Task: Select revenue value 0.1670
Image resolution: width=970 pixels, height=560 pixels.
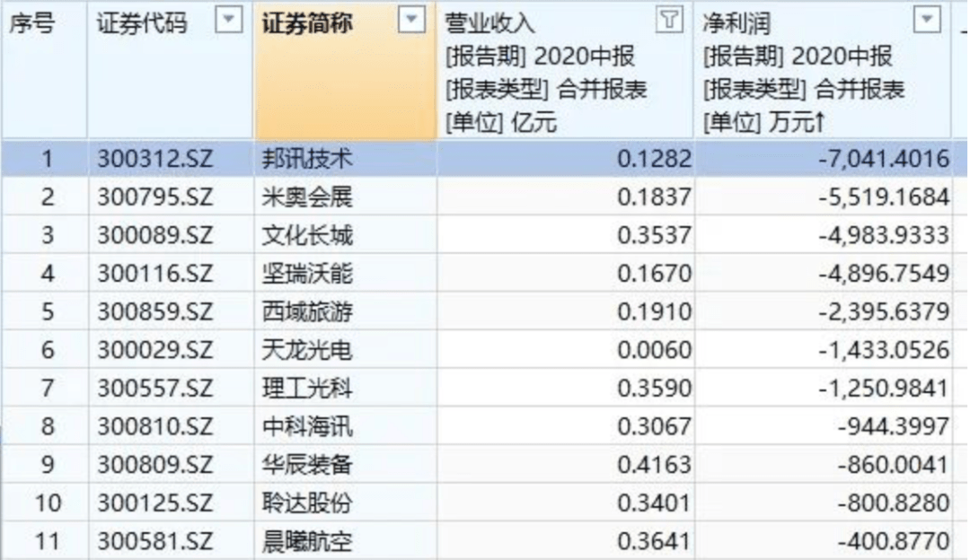Action: click(x=654, y=274)
